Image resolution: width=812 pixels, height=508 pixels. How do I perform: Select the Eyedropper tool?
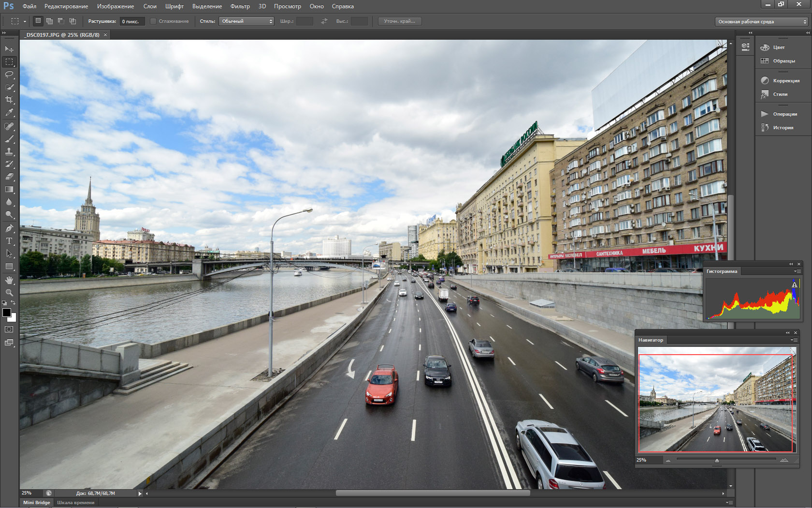pos(9,112)
